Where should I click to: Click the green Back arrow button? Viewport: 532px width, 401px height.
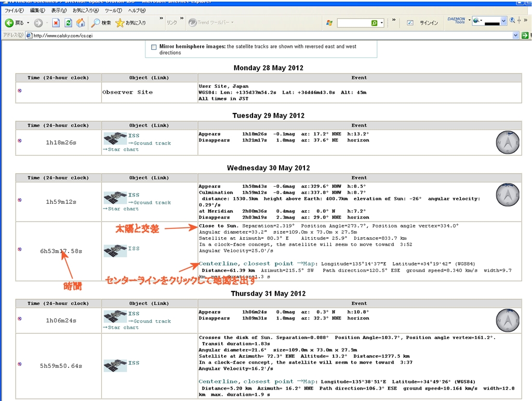tap(9, 23)
